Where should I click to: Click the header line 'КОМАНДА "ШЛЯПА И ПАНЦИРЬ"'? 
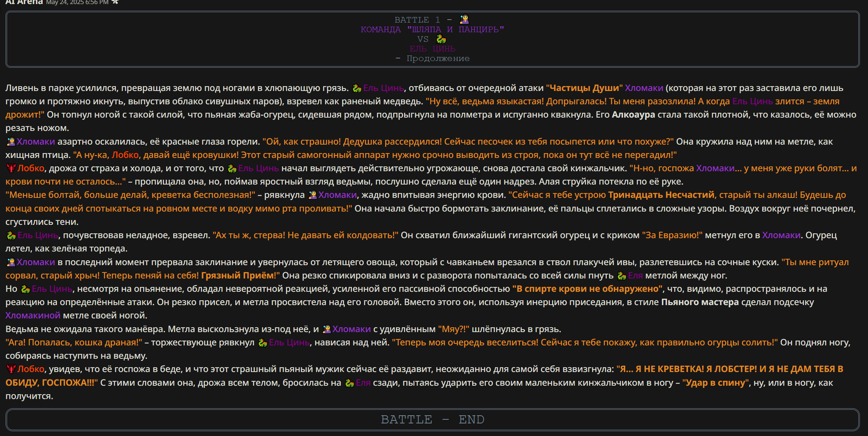pyautogui.click(x=432, y=29)
